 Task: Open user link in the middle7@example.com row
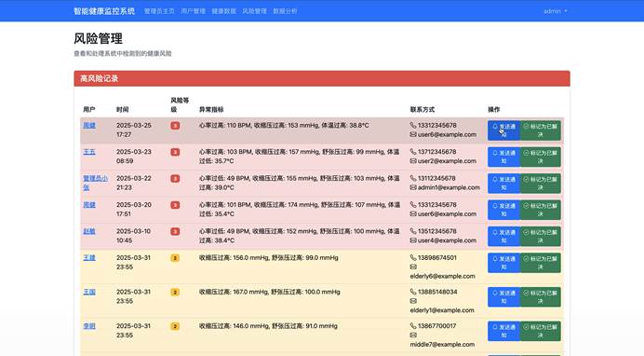click(89, 326)
